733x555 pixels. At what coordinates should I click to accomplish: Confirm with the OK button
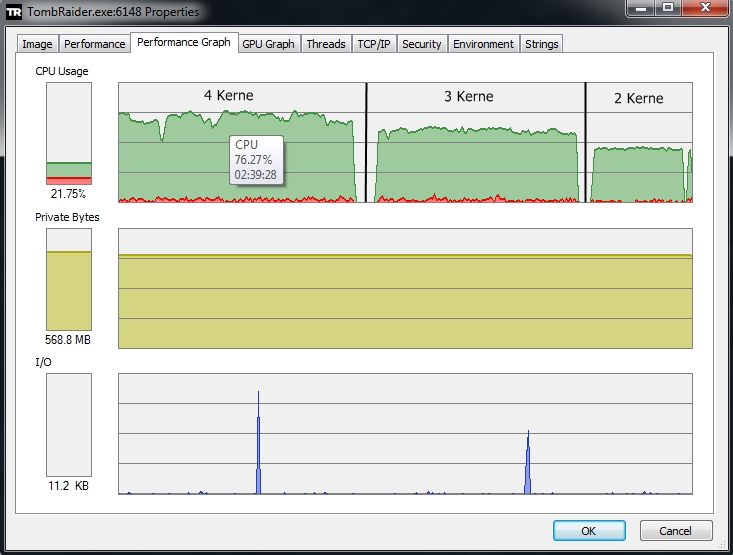(589, 531)
